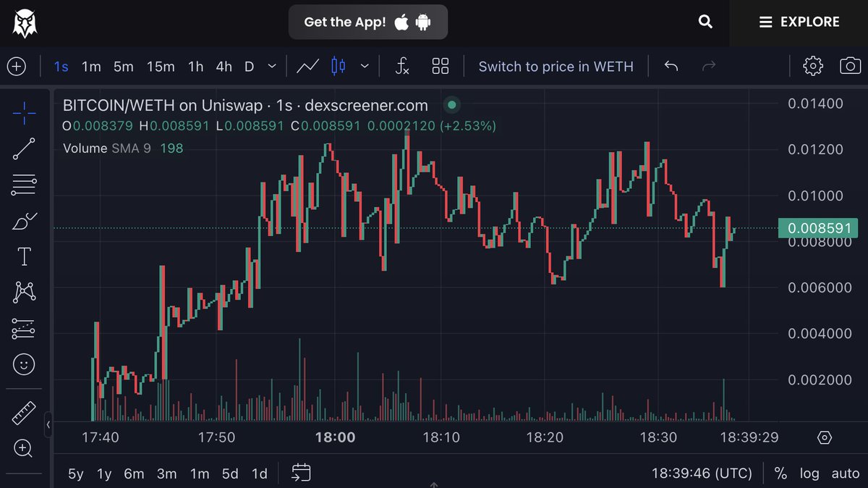Tap the Get the App button
This screenshot has width=868, height=488.
coord(368,22)
